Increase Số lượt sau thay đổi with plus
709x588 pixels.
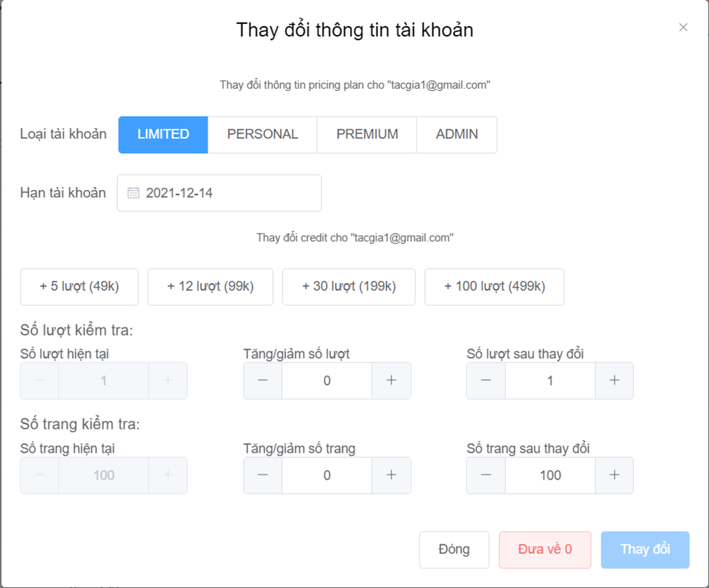(x=614, y=381)
